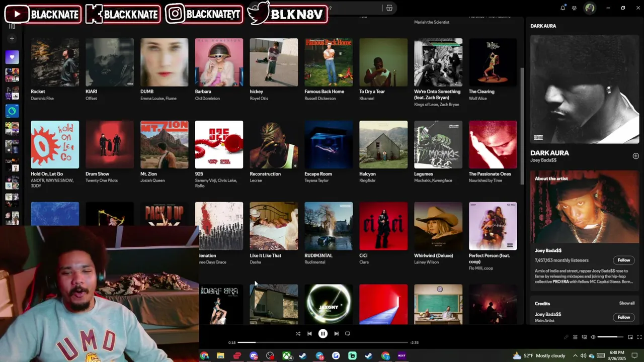
Task: Open the notifications bell
Action: coord(562,8)
